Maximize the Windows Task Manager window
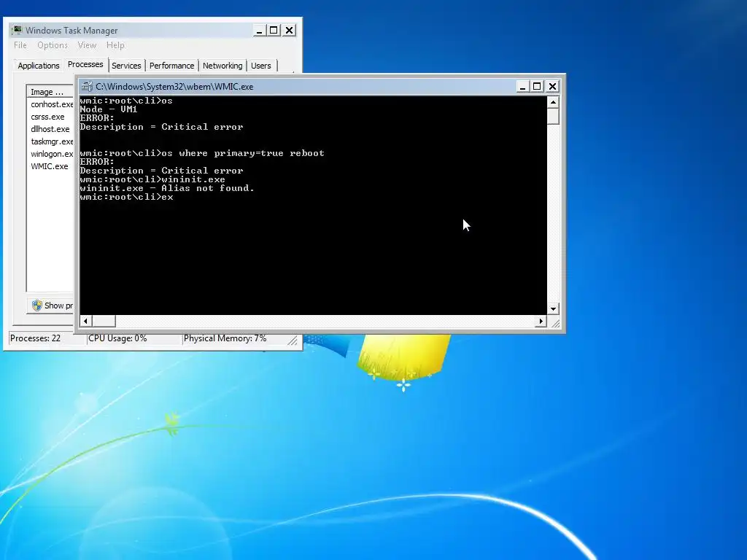 click(274, 31)
